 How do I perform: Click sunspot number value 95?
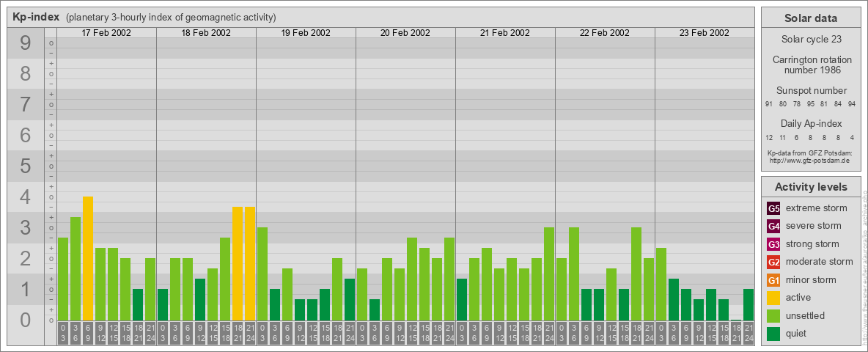pos(810,104)
